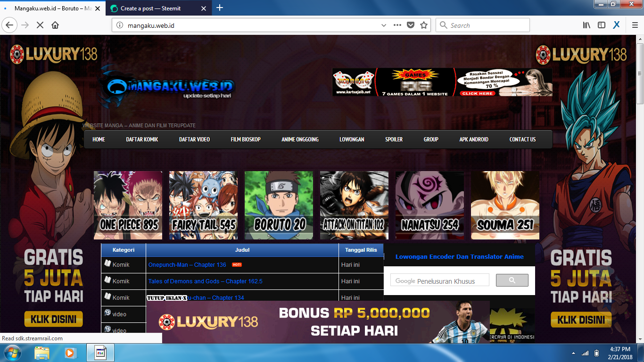
Task: Click the Tanggal Rilis column header
Action: [361, 250]
